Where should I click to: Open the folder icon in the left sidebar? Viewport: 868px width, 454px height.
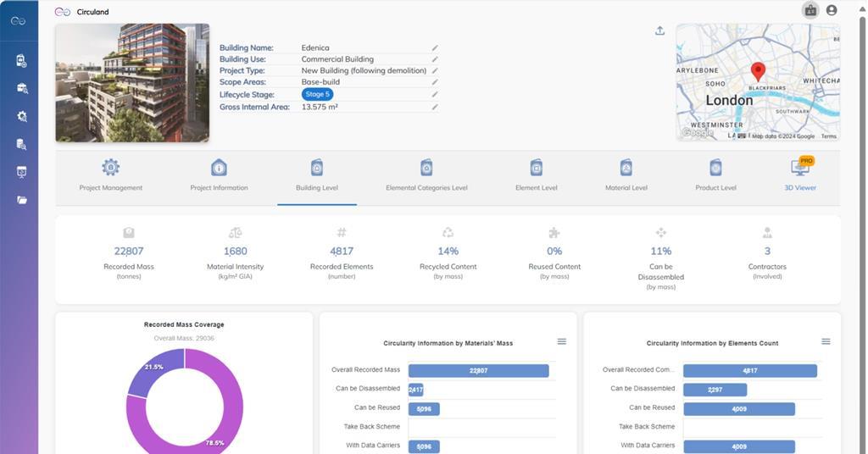click(x=22, y=200)
